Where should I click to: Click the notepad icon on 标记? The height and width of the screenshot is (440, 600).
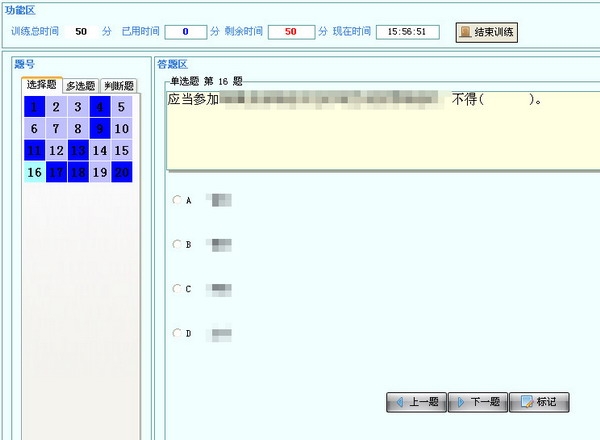(527, 401)
